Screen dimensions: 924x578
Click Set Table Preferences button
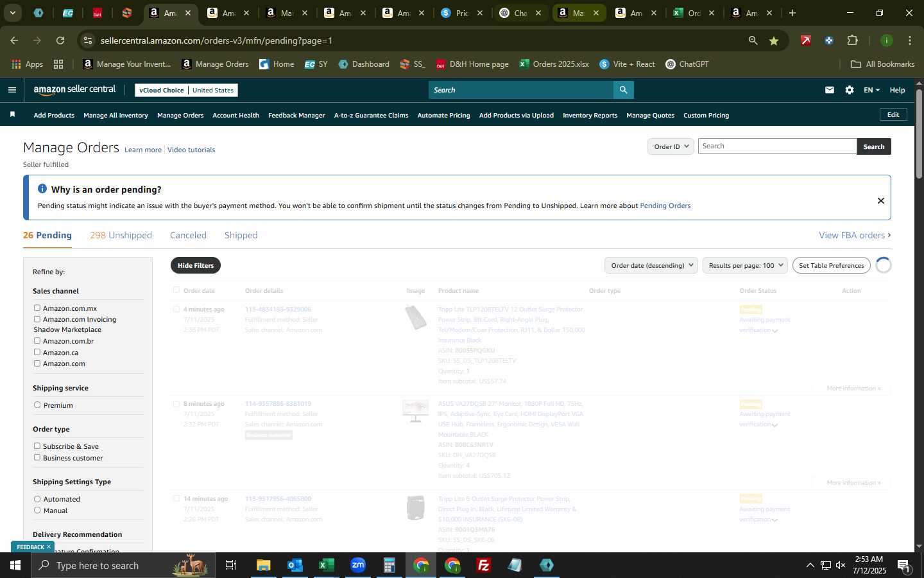[x=832, y=265]
